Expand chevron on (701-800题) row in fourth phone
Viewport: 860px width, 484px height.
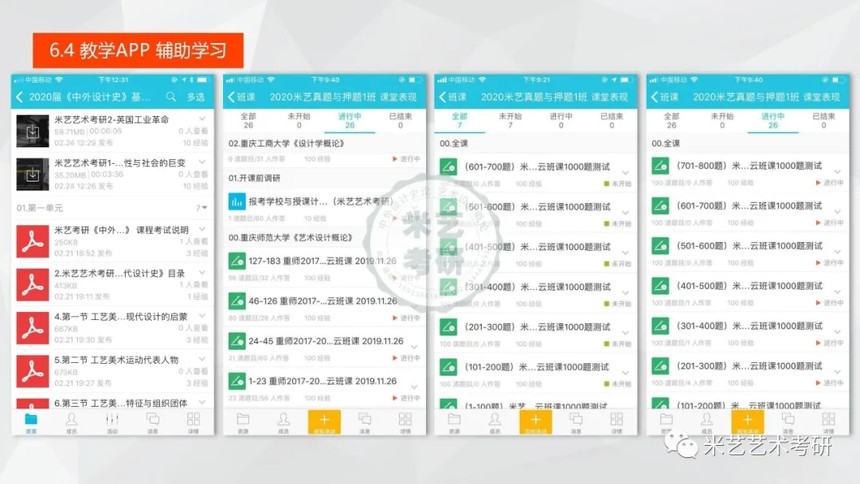pyautogui.click(x=838, y=171)
